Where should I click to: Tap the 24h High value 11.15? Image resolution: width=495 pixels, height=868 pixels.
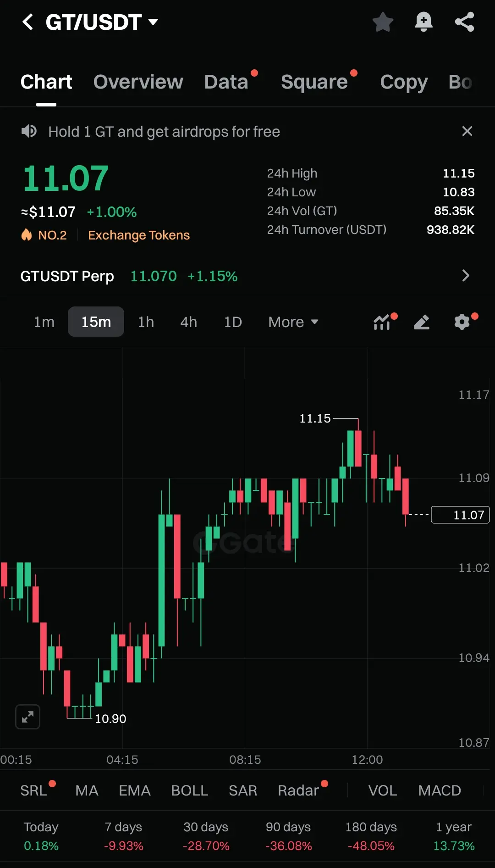point(458,173)
